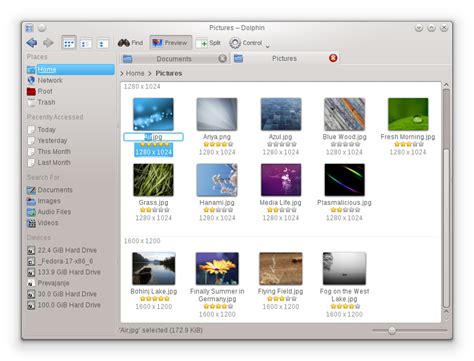Screen dimensions: 474x361
Task: Select the Hanami.jpg thumbnail
Action: coord(217,180)
